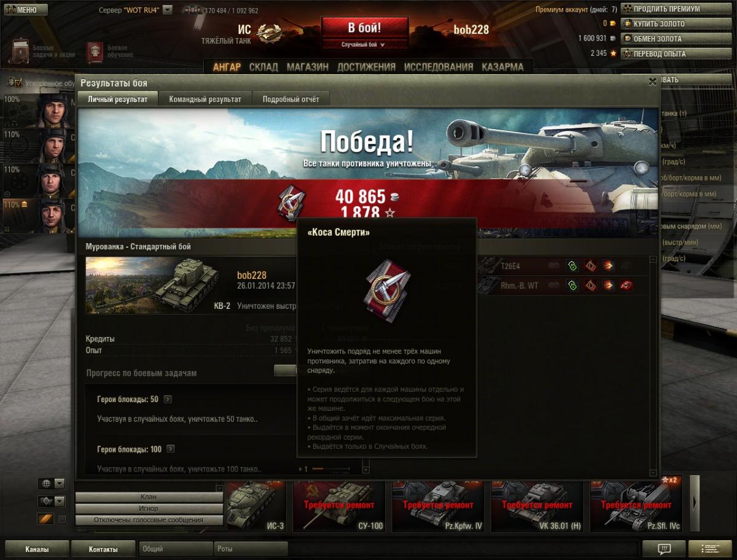Open the Боевое обучение booklet icon
Viewport: 737px width, 560px height.
(x=95, y=52)
